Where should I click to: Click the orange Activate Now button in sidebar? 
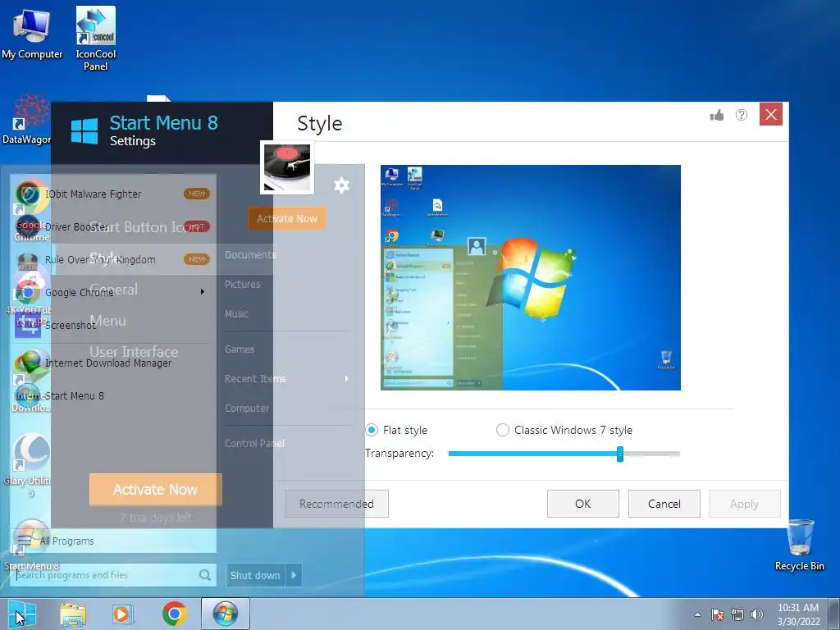[x=155, y=489]
